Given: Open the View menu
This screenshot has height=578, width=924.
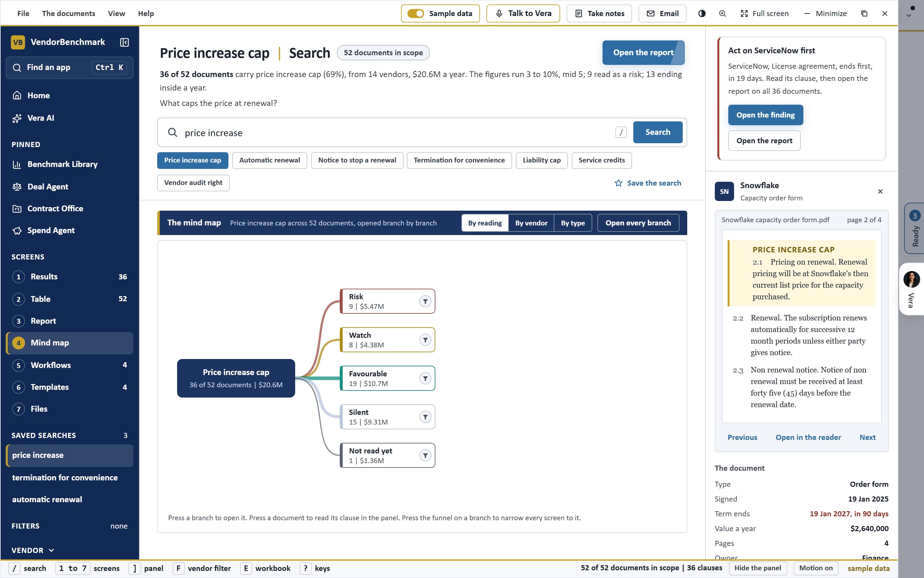Looking at the screenshot, I should (116, 13).
